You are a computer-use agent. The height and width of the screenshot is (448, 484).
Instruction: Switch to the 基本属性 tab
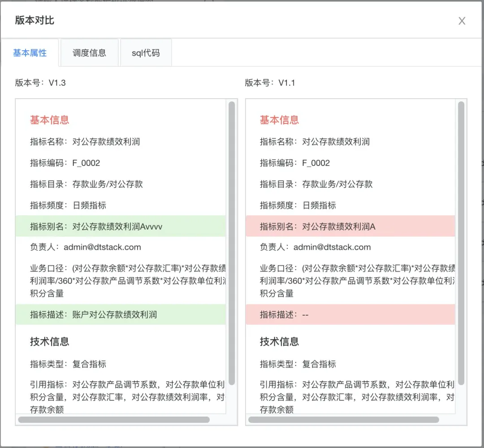point(30,53)
